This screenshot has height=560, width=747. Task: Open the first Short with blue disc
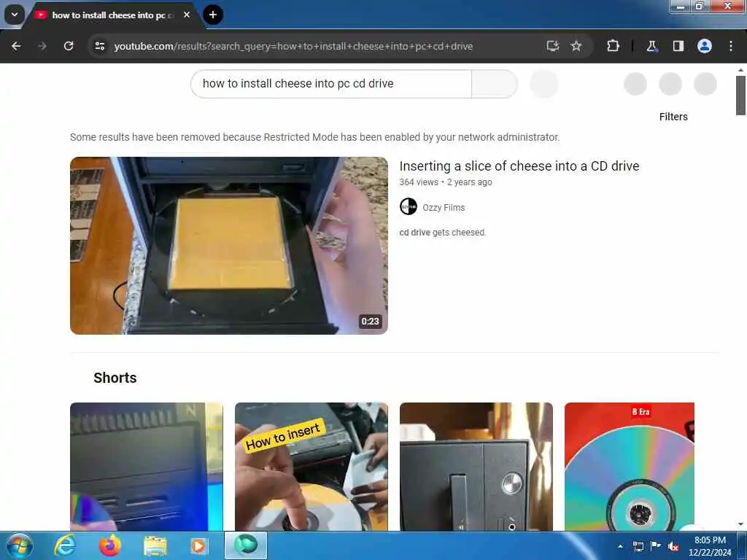[x=146, y=467]
